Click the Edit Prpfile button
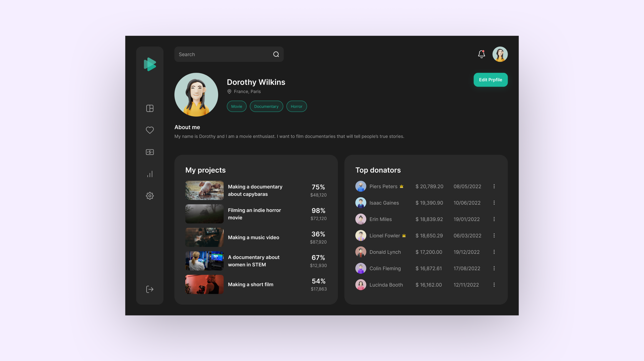The height and width of the screenshot is (361, 644). (x=490, y=80)
